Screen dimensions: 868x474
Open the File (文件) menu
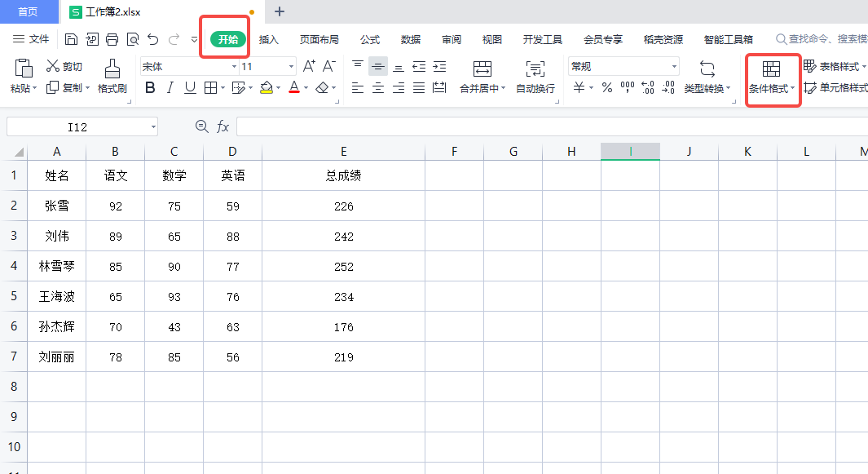point(32,39)
